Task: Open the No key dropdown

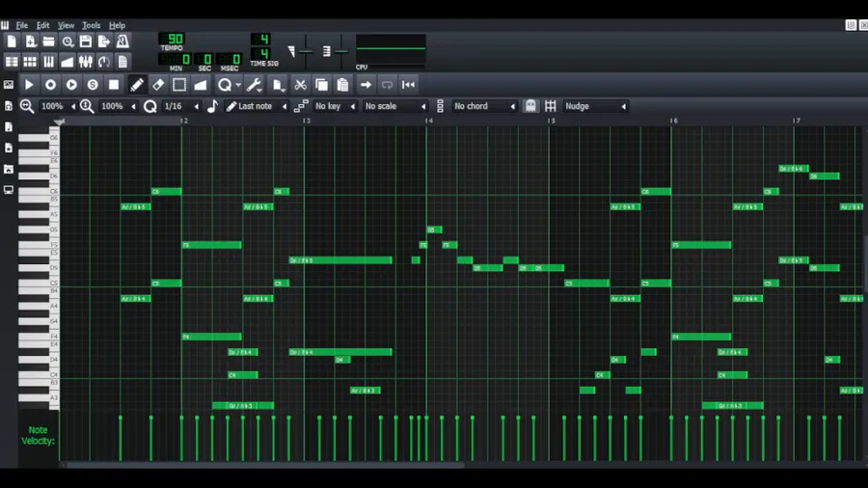Action: click(335, 106)
